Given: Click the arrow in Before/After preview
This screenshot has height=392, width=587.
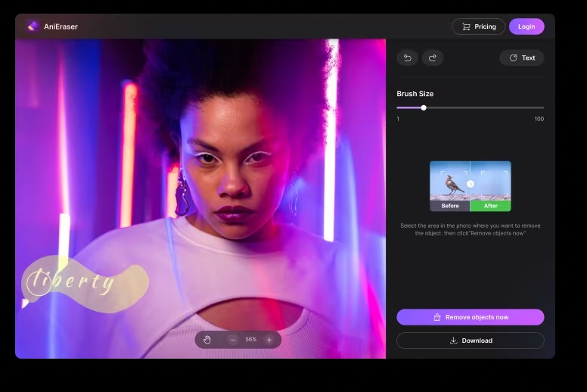Looking at the screenshot, I should click(x=471, y=184).
